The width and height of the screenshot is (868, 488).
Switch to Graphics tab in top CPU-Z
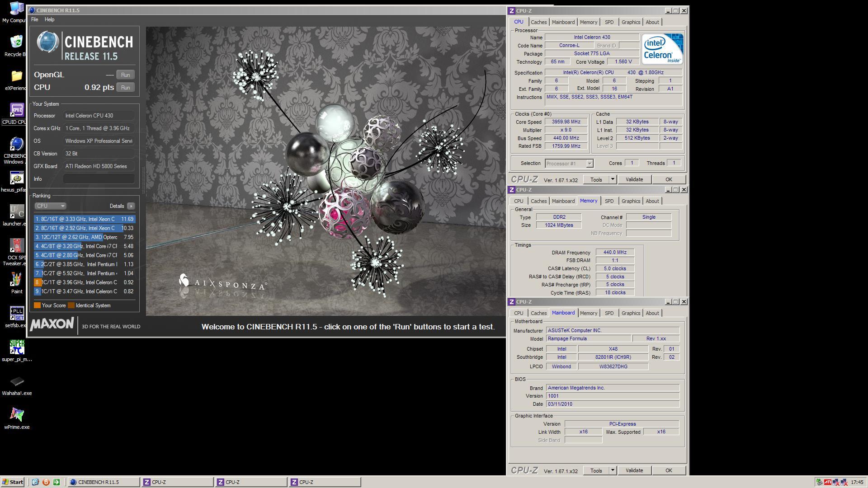[631, 22]
